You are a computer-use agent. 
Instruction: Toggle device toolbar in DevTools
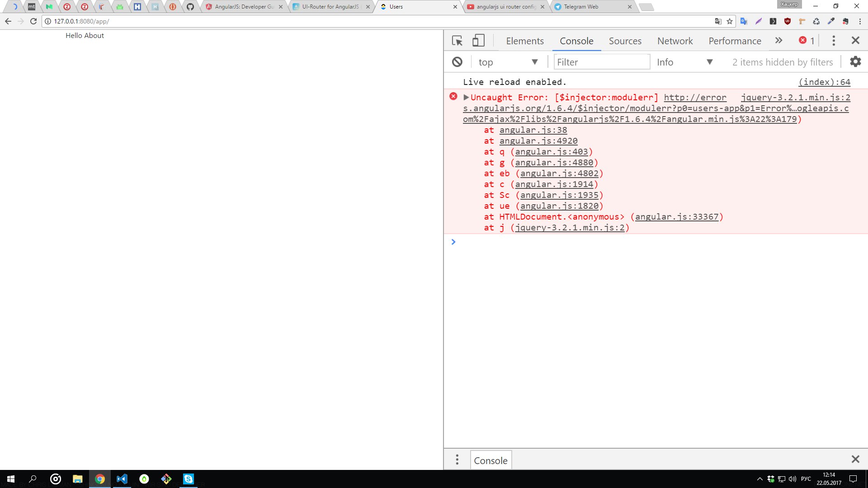(478, 41)
